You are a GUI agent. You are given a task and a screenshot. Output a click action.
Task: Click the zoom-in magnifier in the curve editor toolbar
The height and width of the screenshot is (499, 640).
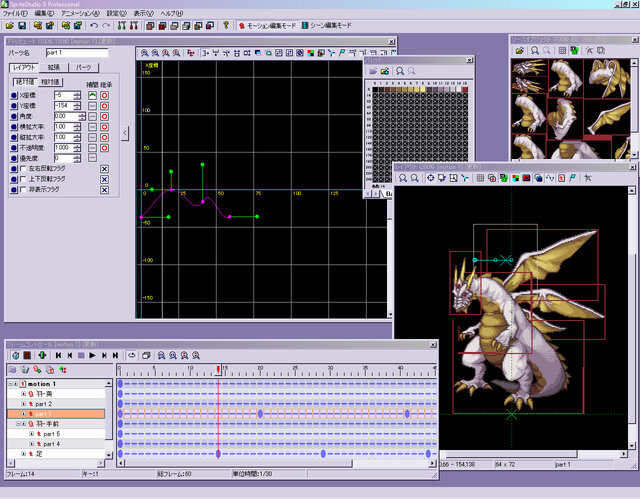tap(145, 52)
